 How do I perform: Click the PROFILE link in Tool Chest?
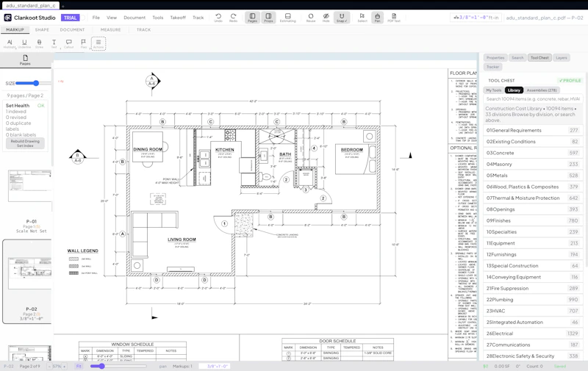tap(570, 81)
